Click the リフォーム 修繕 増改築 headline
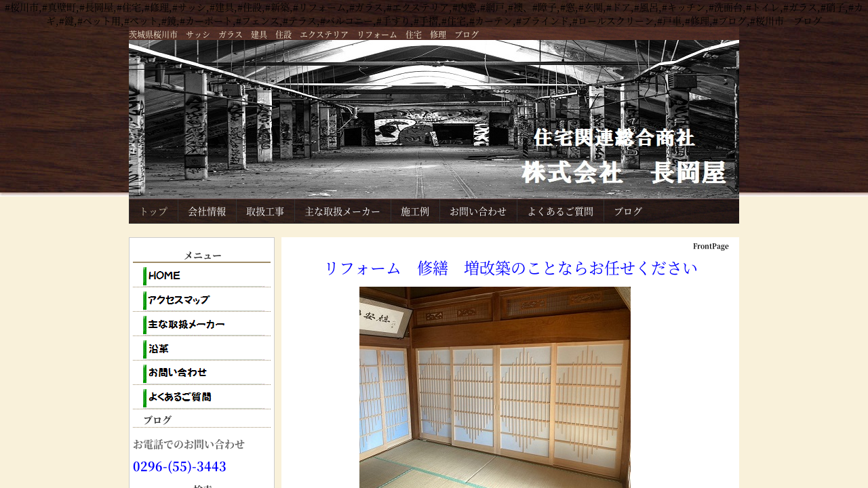 click(511, 268)
